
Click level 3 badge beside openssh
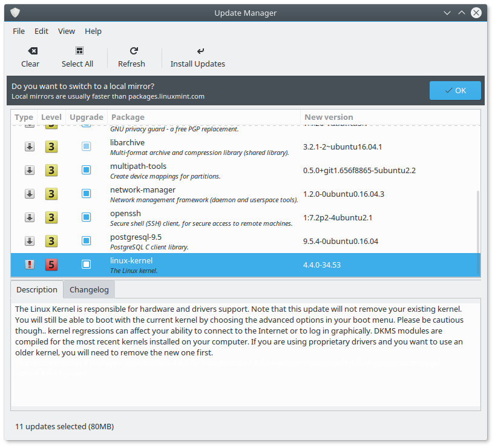pyautogui.click(x=52, y=217)
